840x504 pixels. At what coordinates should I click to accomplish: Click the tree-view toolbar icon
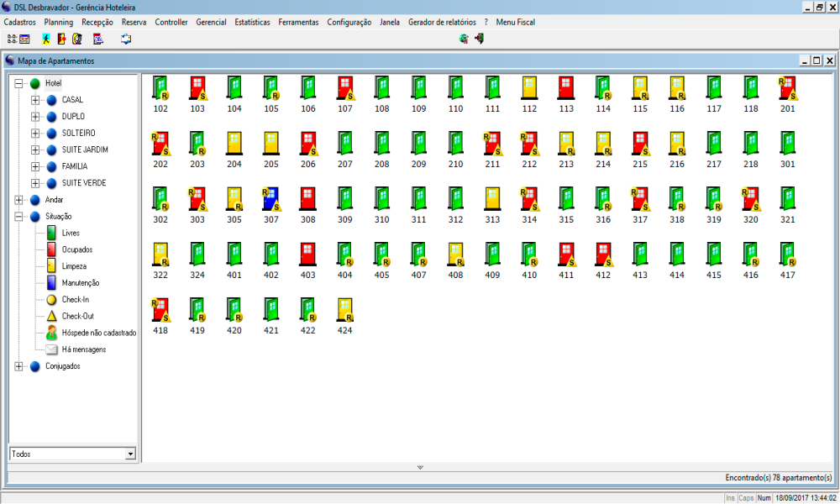pyautogui.click(x=11, y=39)
